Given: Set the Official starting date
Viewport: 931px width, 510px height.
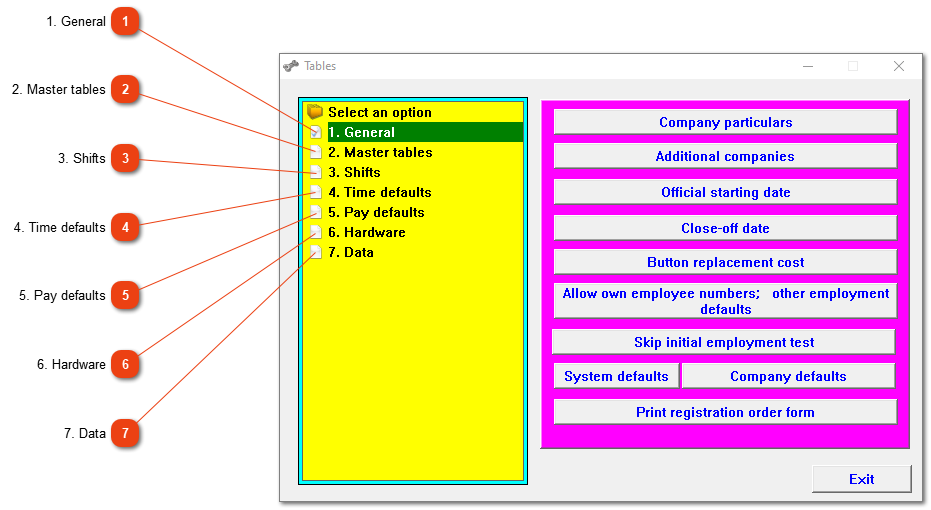Looking at the screenshot, I should coord(725,192).
